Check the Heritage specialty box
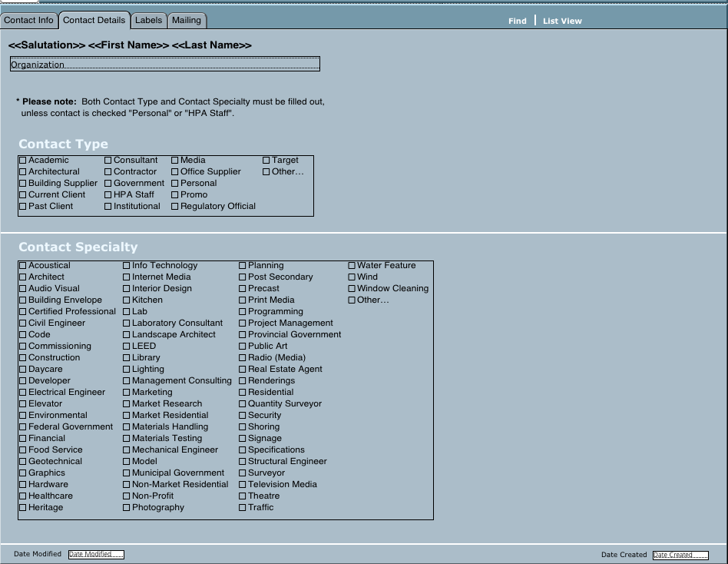 pos(23,508)
